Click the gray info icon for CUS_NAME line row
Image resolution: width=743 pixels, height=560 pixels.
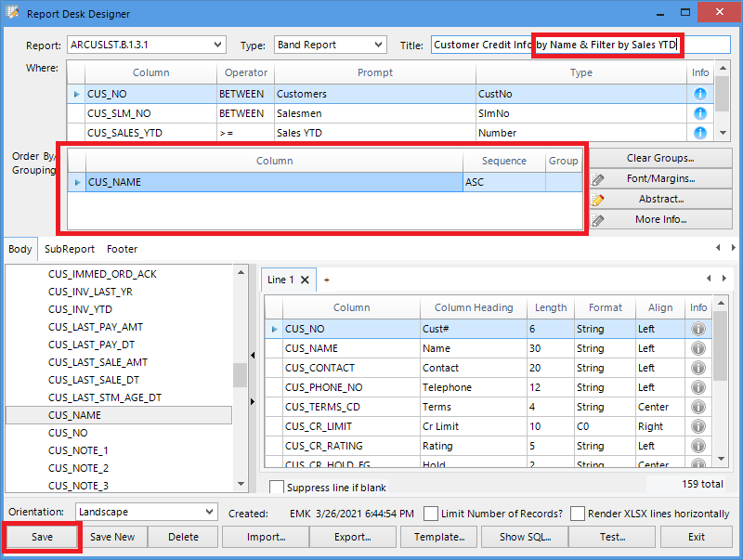pos(698,348)
